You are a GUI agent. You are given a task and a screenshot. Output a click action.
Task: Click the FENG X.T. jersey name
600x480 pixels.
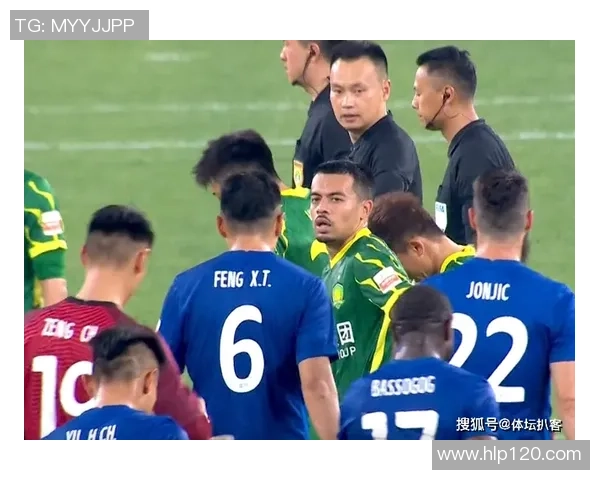pyautogui.click(x=242, y=279)
